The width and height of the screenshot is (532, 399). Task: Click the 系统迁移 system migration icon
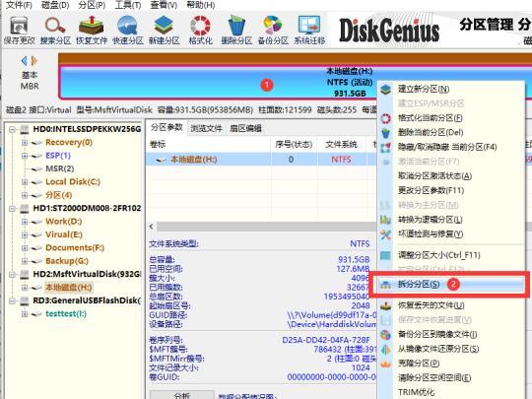coord(309,31)
